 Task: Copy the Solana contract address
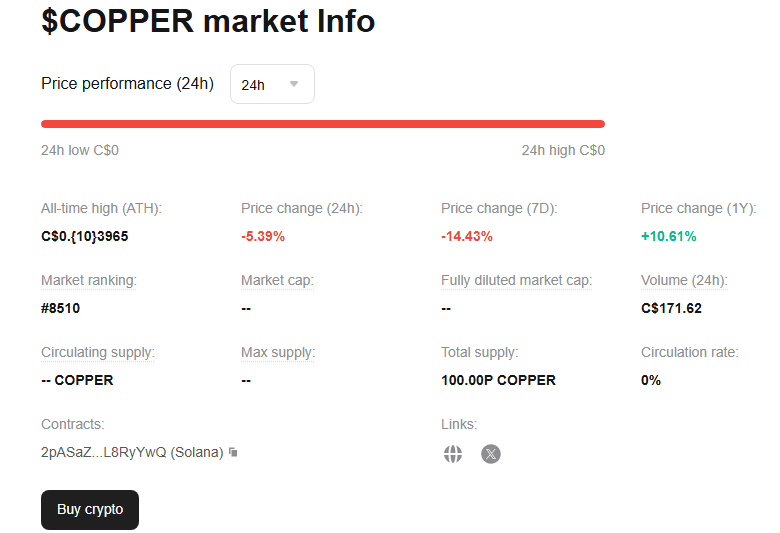coord(233,453)
